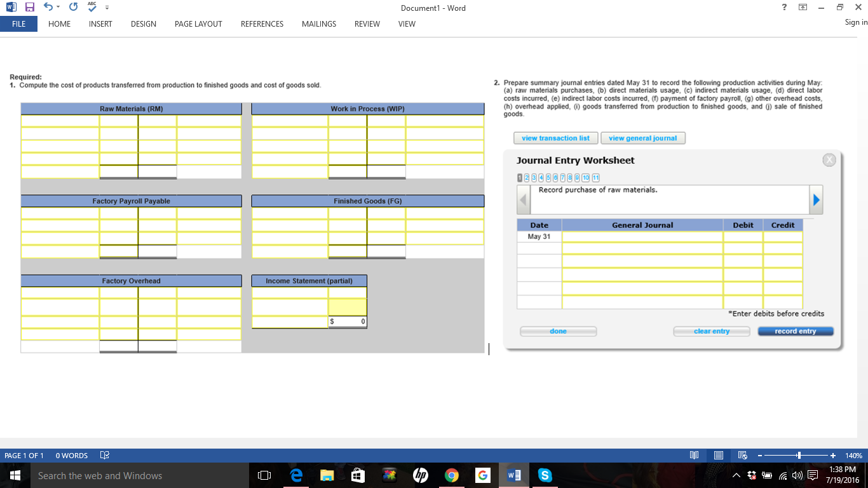Image resolution: width=868 pixels, height=488 pixels.
Task: Click the Factory Payroll Payable header
Action: pyautogui.click(x=131, y=201)
